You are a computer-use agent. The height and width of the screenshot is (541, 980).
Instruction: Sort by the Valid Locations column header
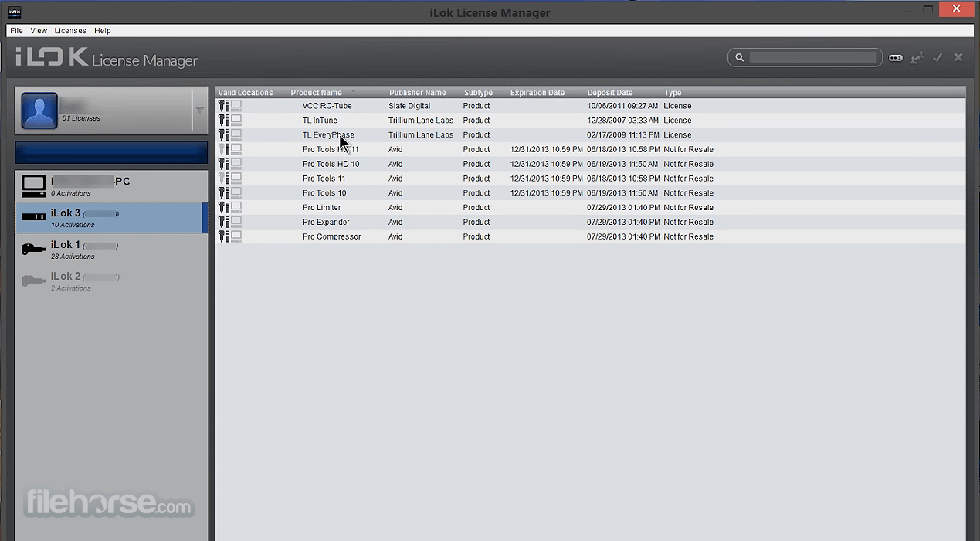tap(246, 93)
